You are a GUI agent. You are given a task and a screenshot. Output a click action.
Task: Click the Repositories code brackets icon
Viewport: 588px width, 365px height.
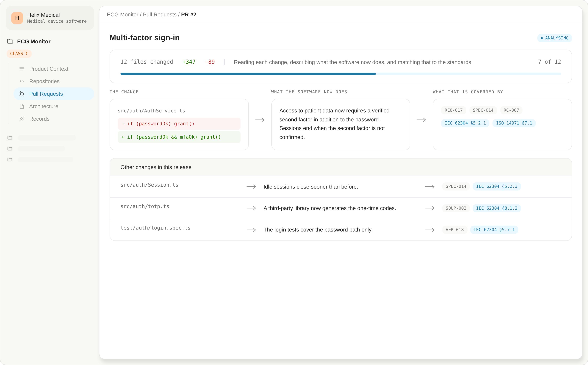coord(22,81)
